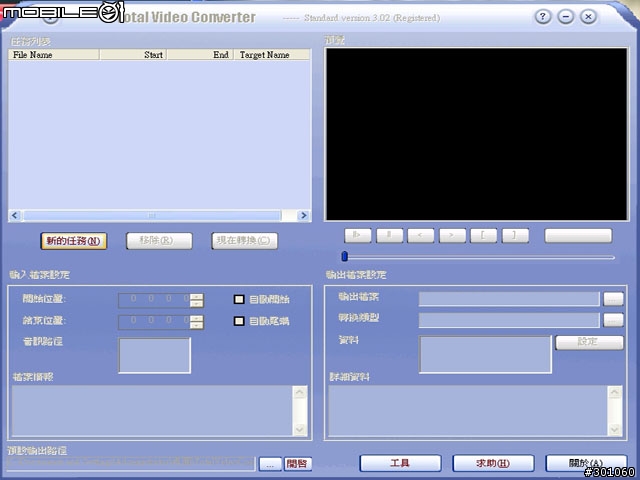Click the End column header

coord(200,55)
